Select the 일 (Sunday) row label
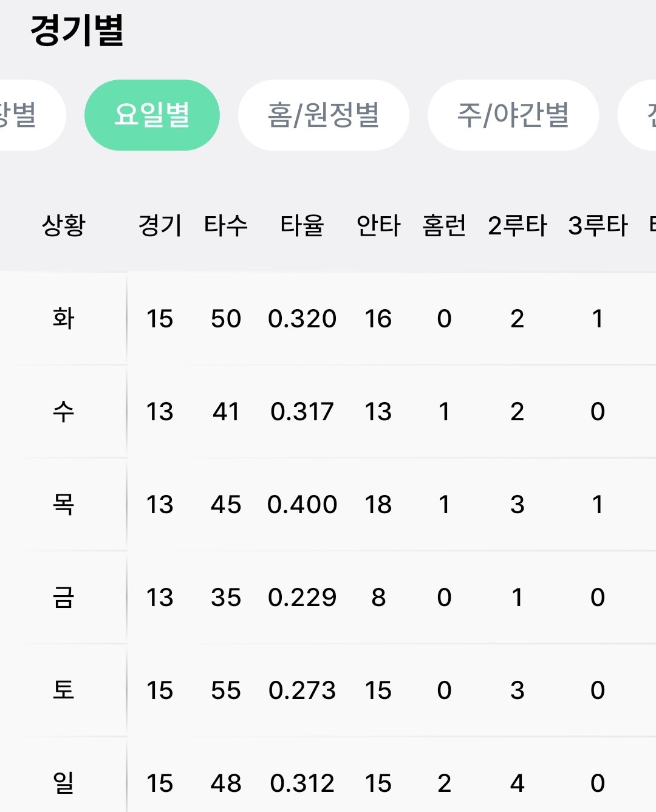 [64, 783]
